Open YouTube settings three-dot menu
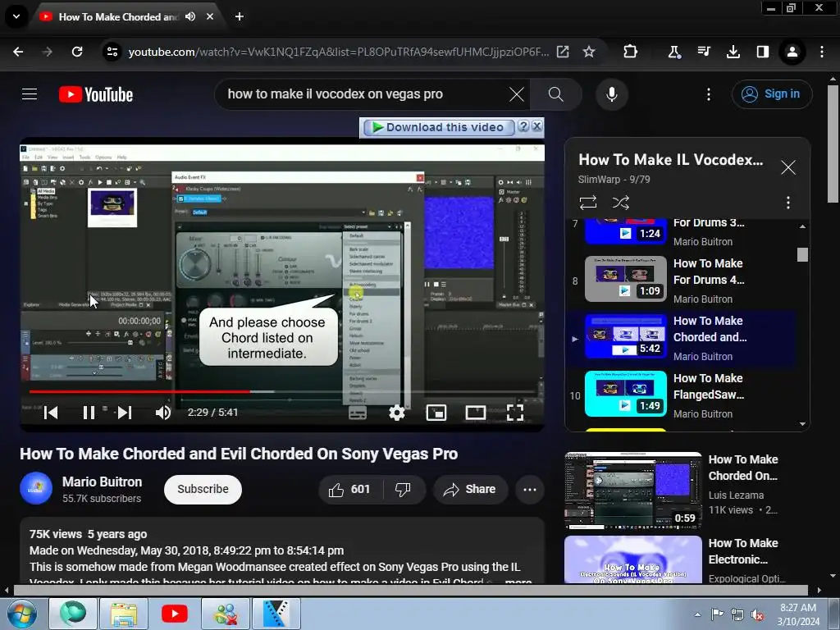 coord(708,95)
